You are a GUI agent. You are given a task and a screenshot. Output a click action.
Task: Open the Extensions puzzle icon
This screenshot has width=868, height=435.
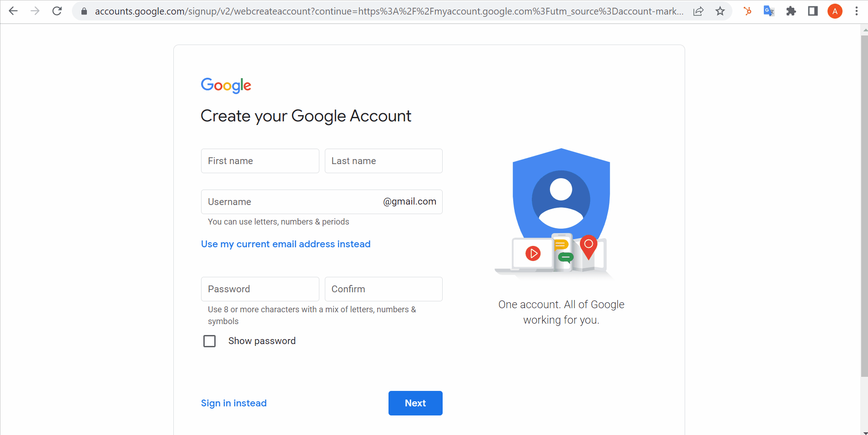coord(791,11)
